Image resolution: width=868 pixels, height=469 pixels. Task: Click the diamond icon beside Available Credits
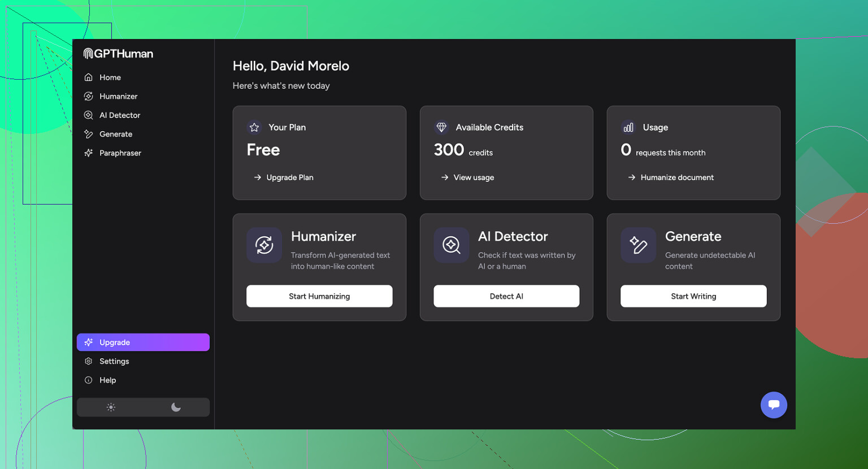pyautogui.click(x=441, y=128)
